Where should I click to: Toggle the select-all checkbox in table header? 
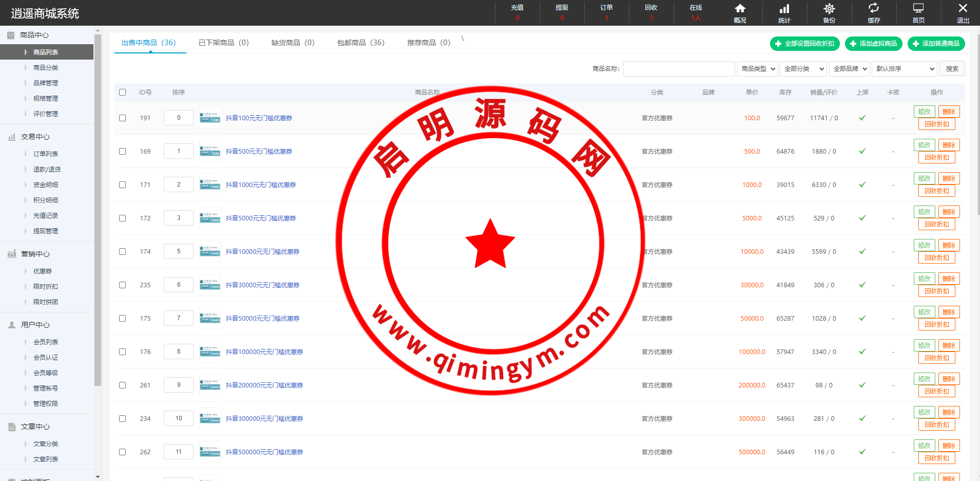tap(122, 92)
